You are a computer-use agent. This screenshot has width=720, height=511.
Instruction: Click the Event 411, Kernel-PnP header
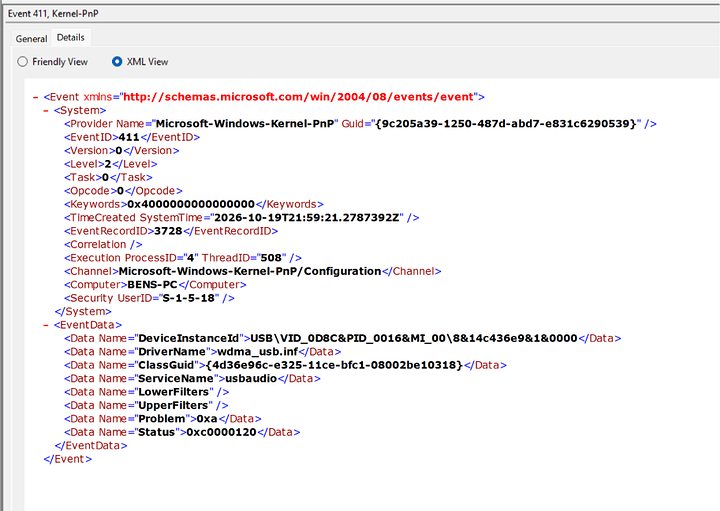(53, 13)
